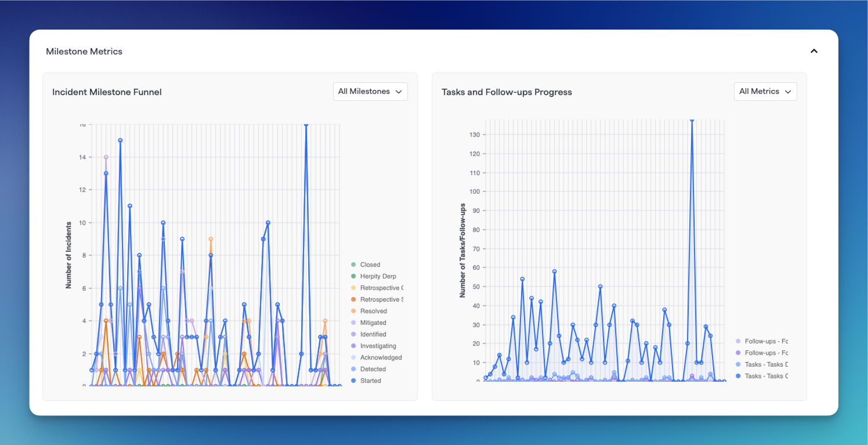The width and height of the screenshot is (868, 445).
Task: Toggle the Identified series off
Action: pyautogui.click(x=371, y=334)
